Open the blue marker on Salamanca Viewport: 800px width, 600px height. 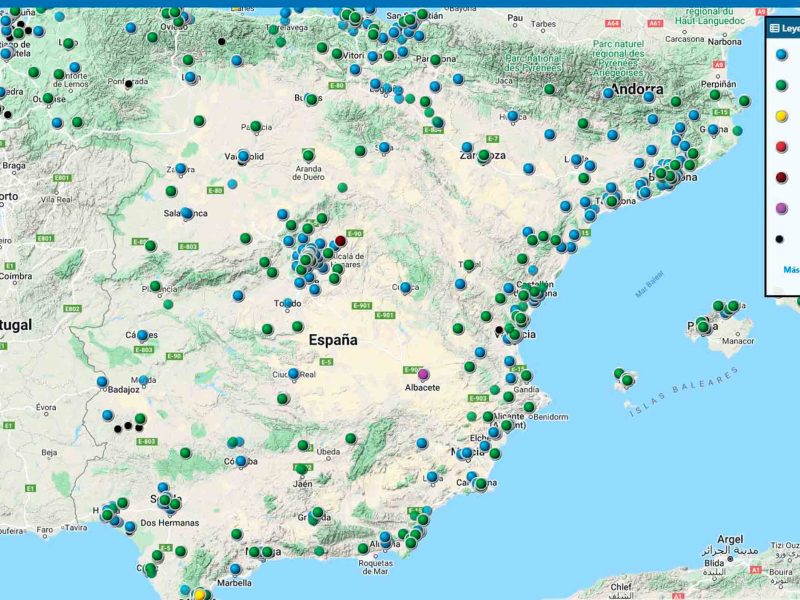click(x=186, y=213)
